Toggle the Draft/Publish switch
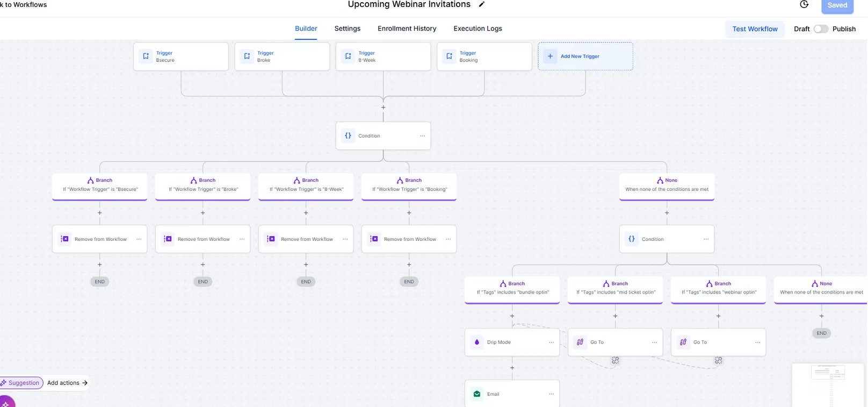Screen dimensions: 868x407 click(821, 29)
